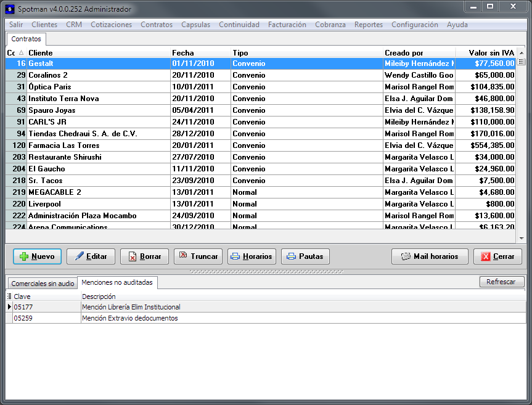Select the Instituto Terra Nova row
Image resolution: width=532 pixels, height=405 pixels.
[x=261, y=99]
